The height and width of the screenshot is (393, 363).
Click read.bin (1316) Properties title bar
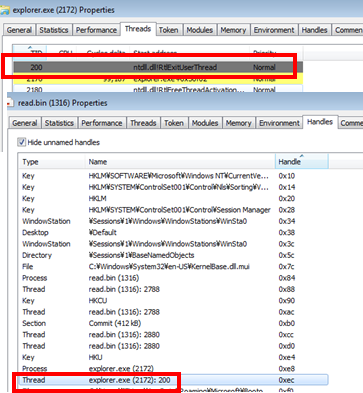pyautogui.click(x=185, y=103)
